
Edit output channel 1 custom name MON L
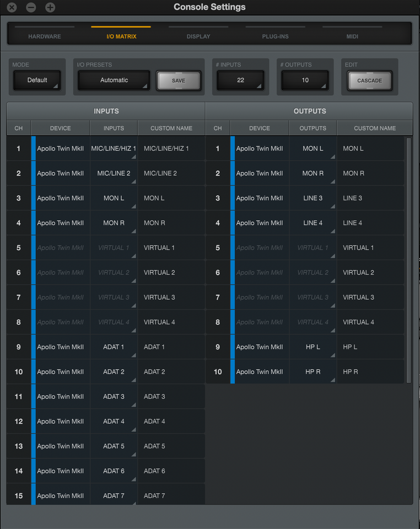point(370,148)
